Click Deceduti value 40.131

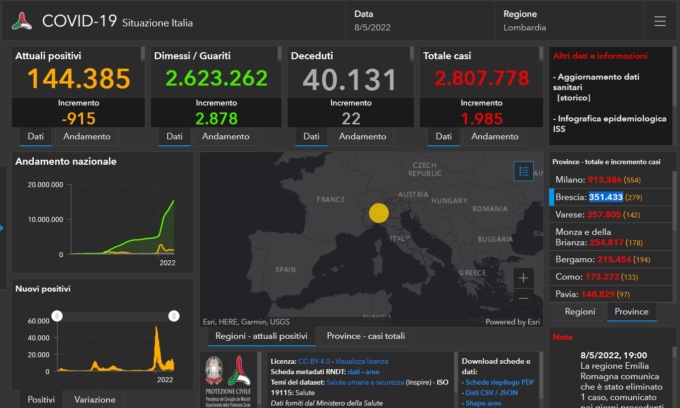(350, 80)
